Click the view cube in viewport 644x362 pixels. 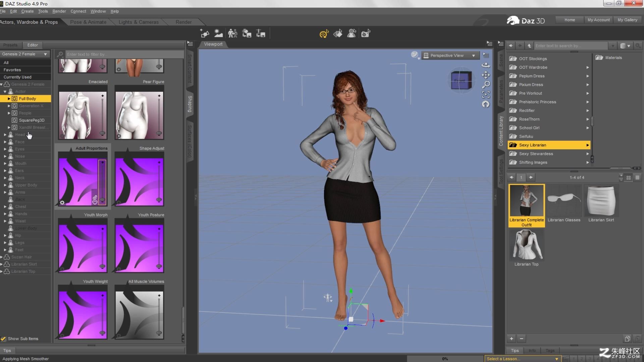point(461,80)
